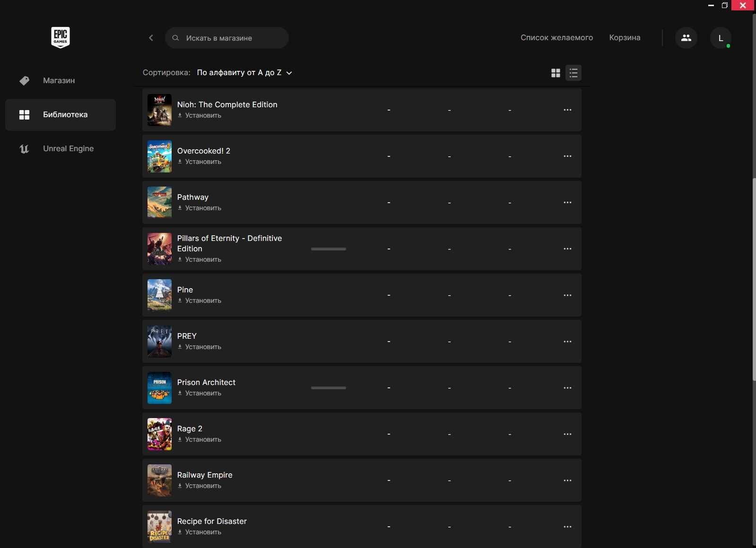The image size is (756, 548).
Task: Click the search magnifier icon
Action: (x=175, y=38)
